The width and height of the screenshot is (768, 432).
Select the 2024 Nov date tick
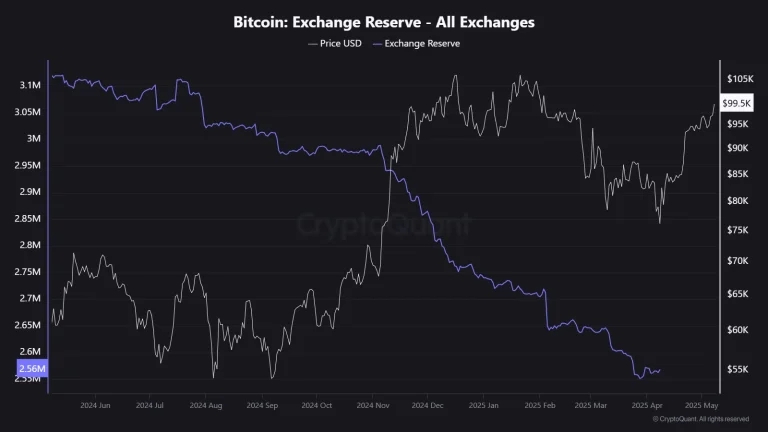click(x=373, y=406)
